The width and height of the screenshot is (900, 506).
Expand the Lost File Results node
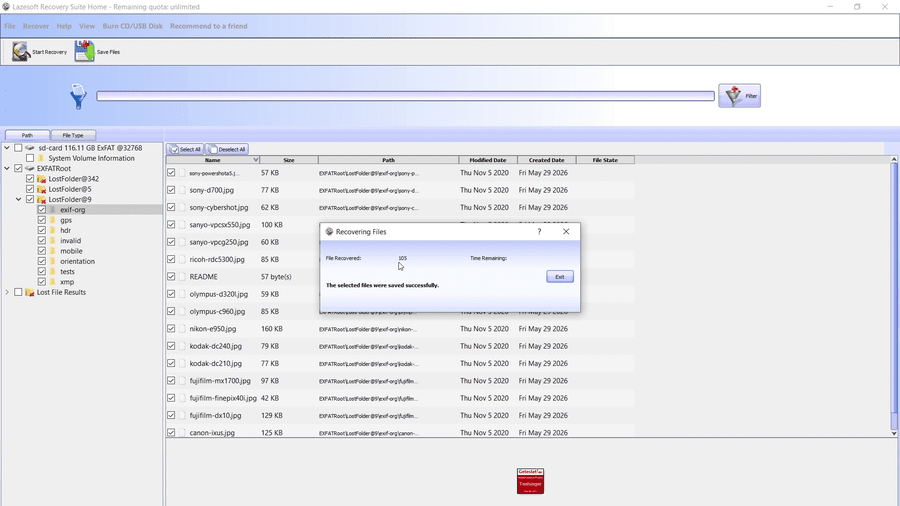7,293
